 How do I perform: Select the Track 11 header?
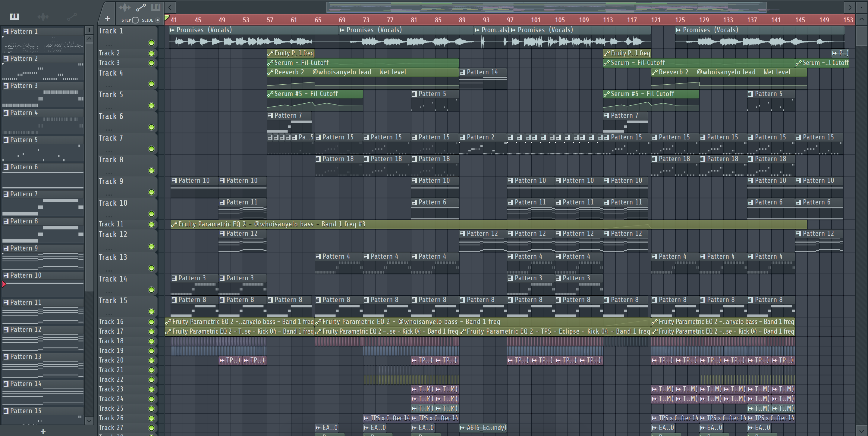(127, 224)
